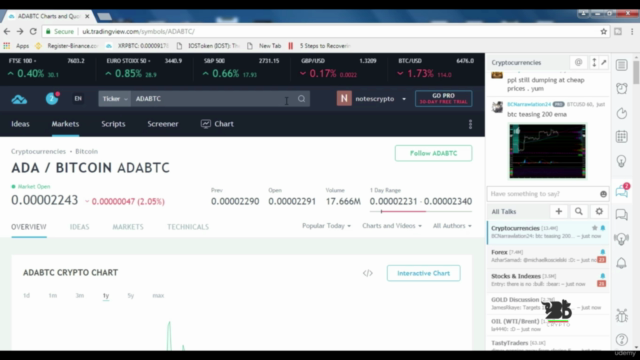Click the Follow ADABTC button
Screen dimensions: 640x360
(433, 153)
